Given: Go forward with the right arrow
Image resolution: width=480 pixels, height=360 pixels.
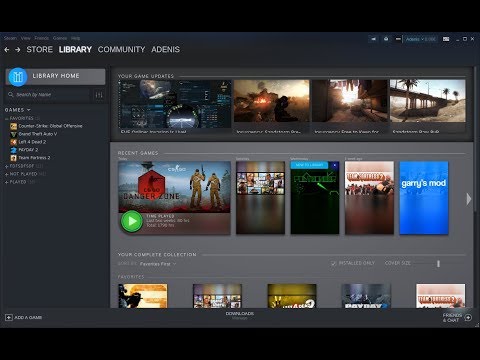Looking at the screenshot, I should click(x=18, y=50).
